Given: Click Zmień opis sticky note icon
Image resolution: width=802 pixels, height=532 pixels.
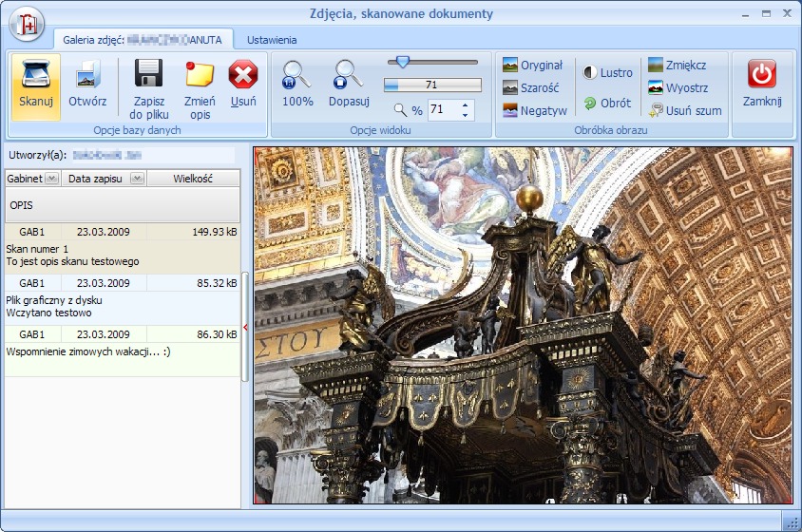Looking at the screenshot, I should (200, 74).
